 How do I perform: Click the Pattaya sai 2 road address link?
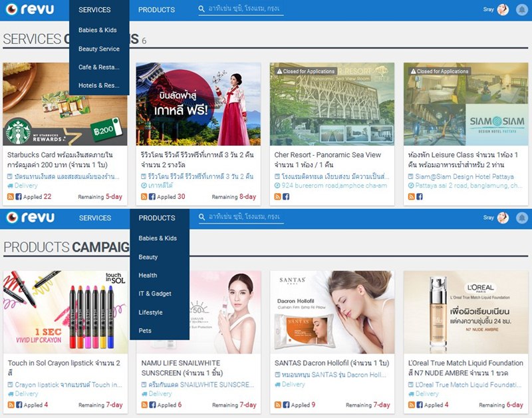(469, 186)
